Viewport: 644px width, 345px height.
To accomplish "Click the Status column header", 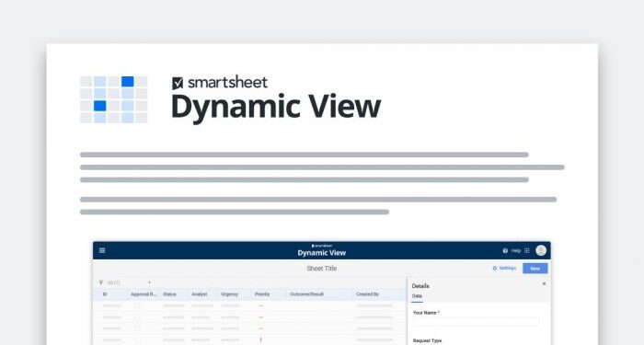I will 169,294.
